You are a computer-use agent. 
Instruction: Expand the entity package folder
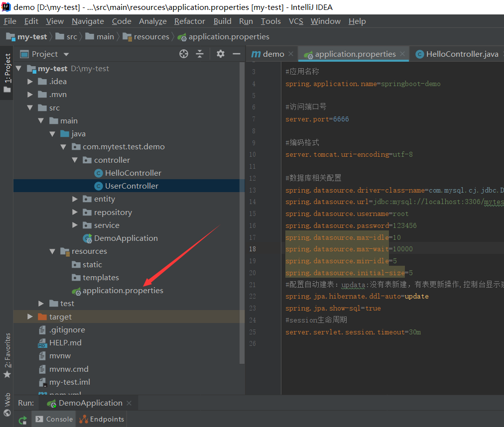75,199
